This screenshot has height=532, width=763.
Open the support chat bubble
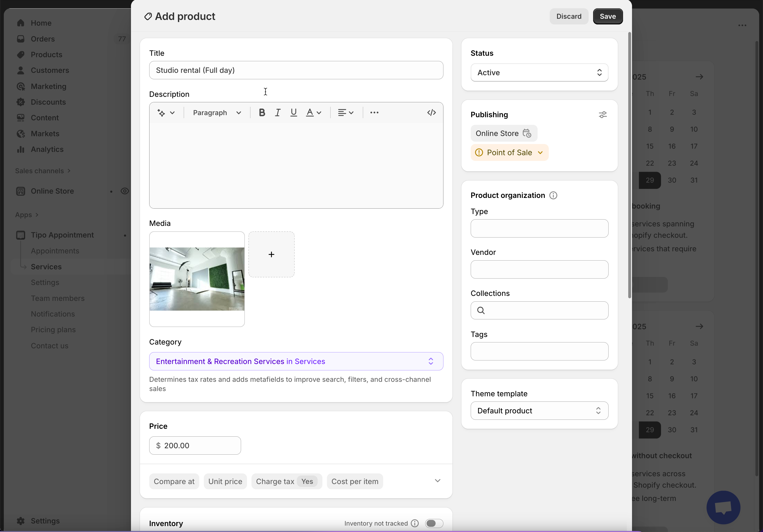click(x=723, y=507)
